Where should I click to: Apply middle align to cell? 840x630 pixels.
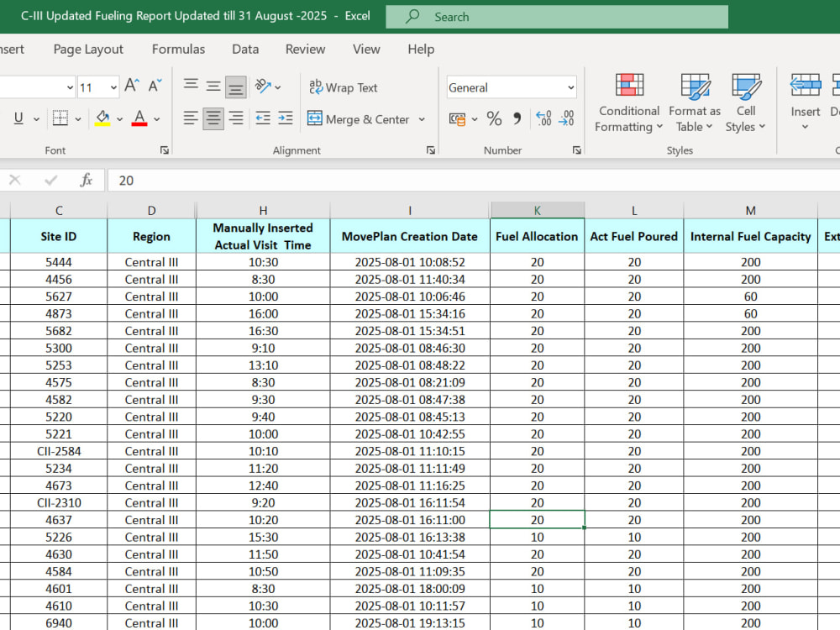213,87
